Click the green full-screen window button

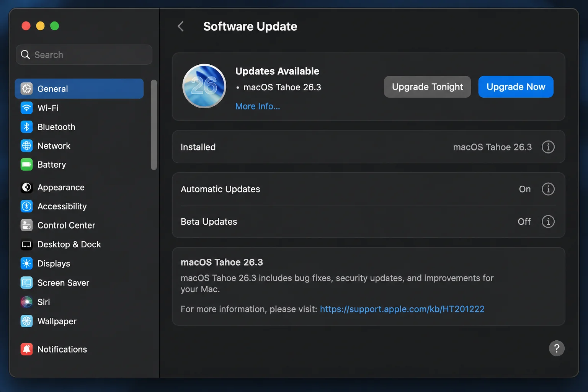[55, 26]
